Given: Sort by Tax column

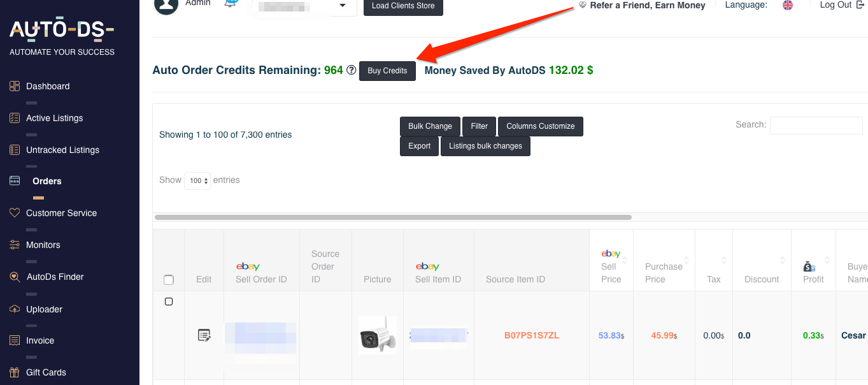Looking at the screenshot, I should point(714,260).
